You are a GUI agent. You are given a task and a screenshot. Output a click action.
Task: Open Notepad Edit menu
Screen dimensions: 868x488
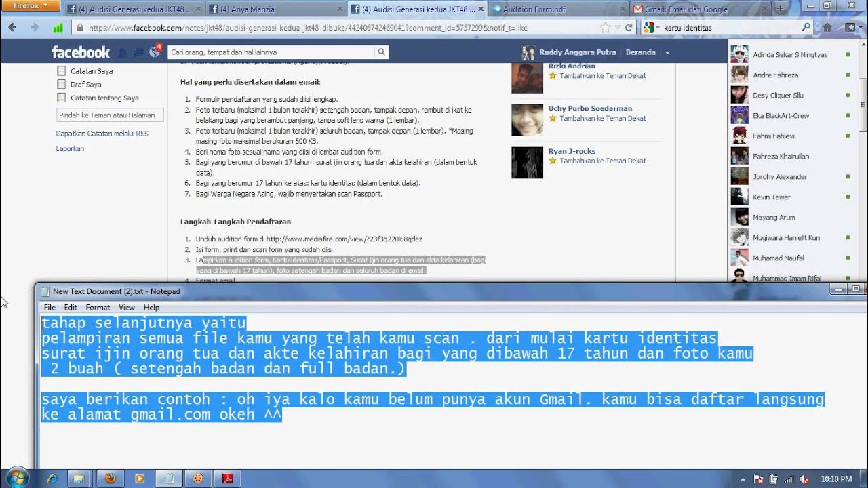click(71, 307)
